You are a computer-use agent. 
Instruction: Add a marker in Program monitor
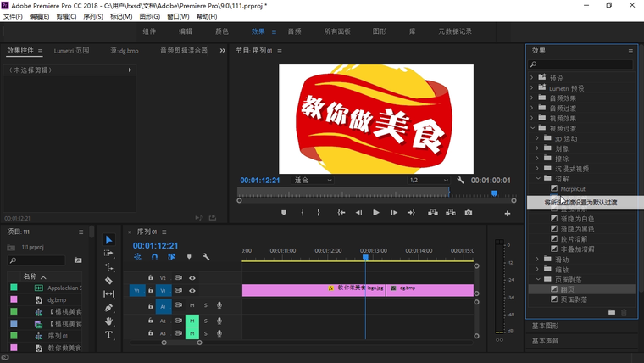click(284, 213)
